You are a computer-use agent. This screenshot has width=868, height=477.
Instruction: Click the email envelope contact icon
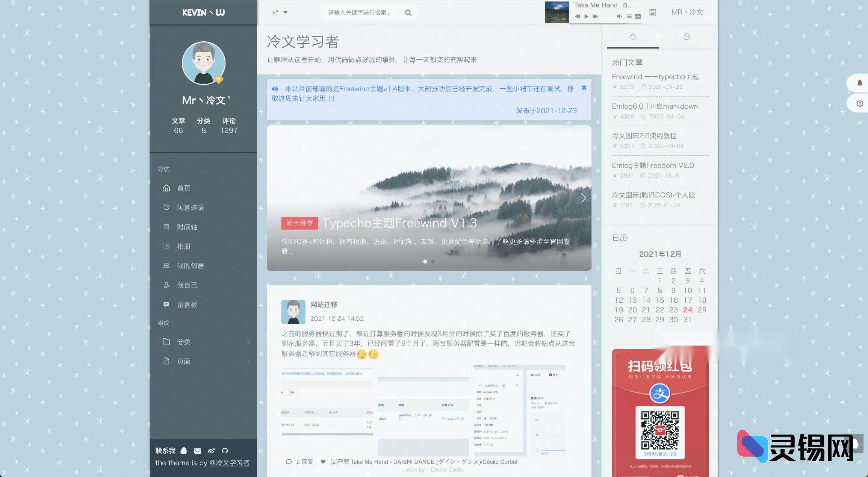(x=198, y=451)
